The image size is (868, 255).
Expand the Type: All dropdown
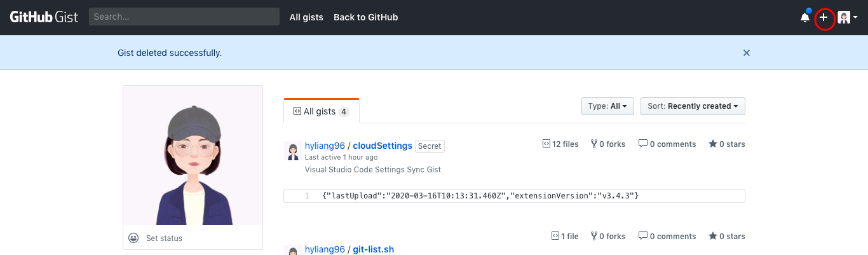(607, 106)
